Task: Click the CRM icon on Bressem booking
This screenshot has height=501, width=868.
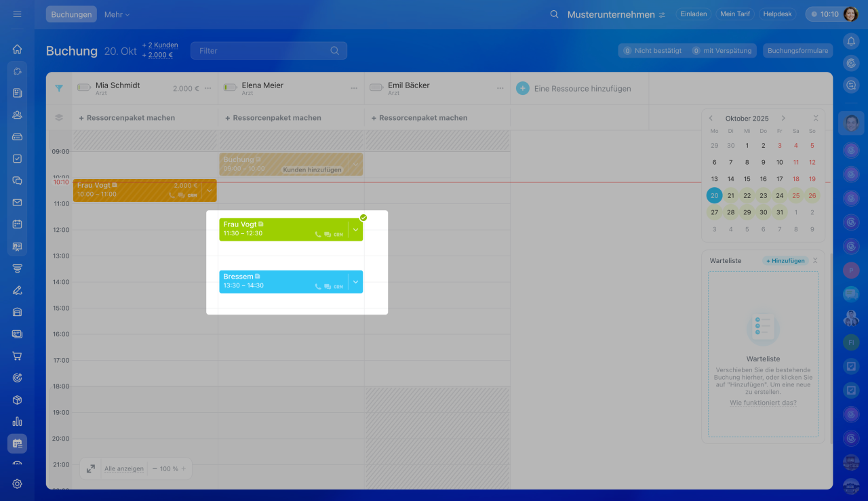Action: click(x=338, y=287)
